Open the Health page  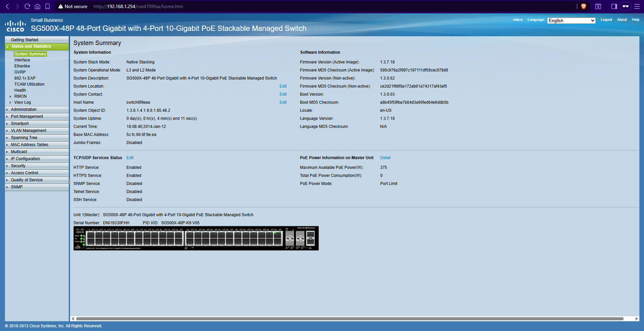[x=20, y=90]
